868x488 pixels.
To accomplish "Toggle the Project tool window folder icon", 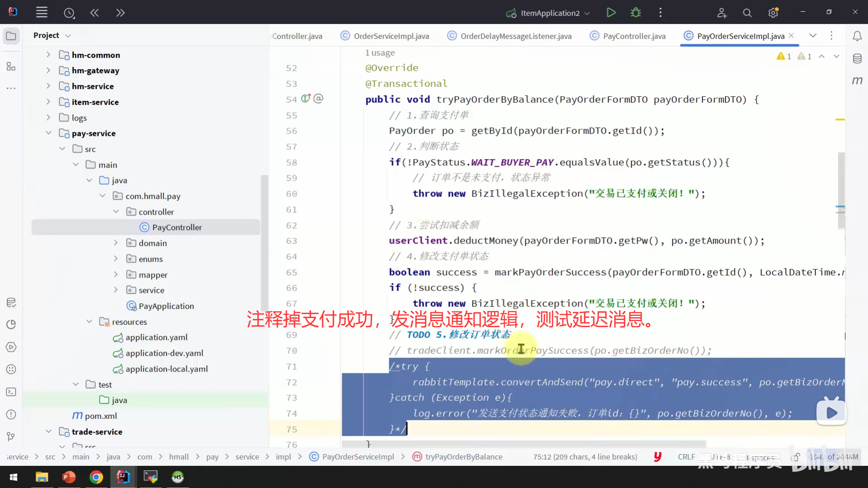I will click(11, 36).
